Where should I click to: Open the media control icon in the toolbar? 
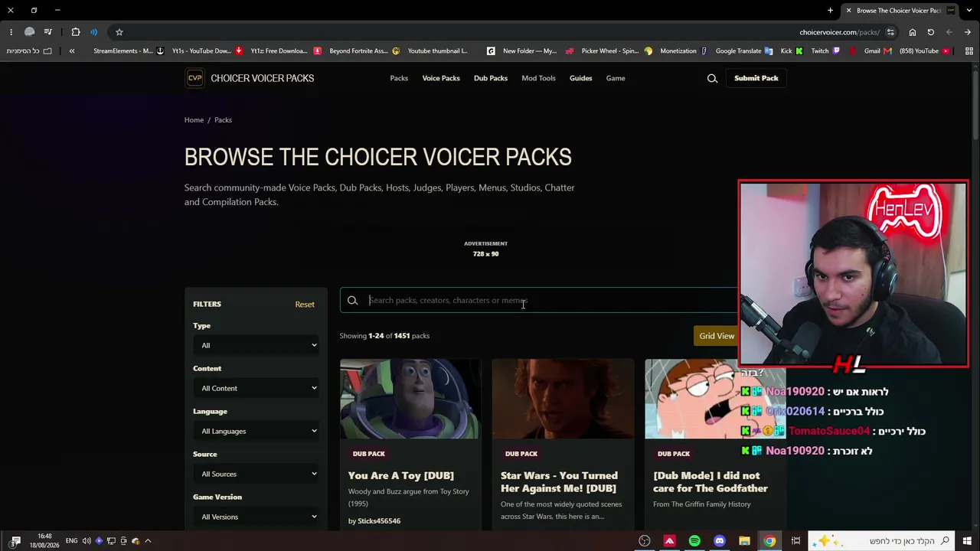coord(47,32)
